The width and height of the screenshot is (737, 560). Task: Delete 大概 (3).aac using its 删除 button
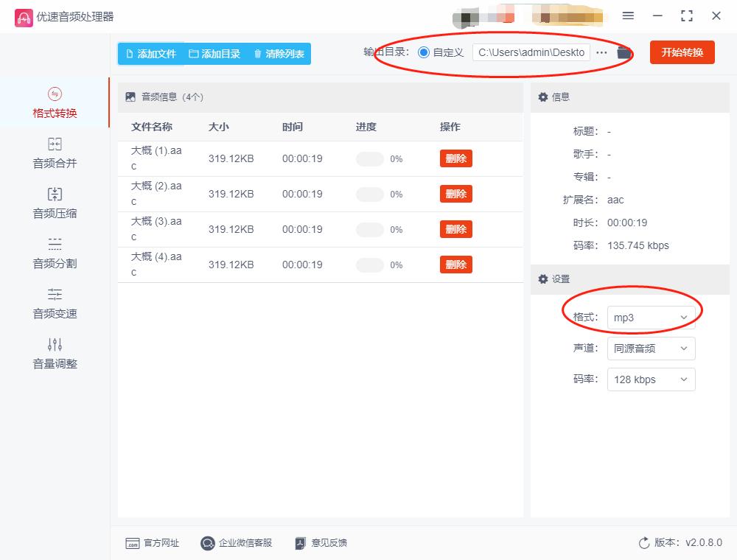(x=455, y=229)
